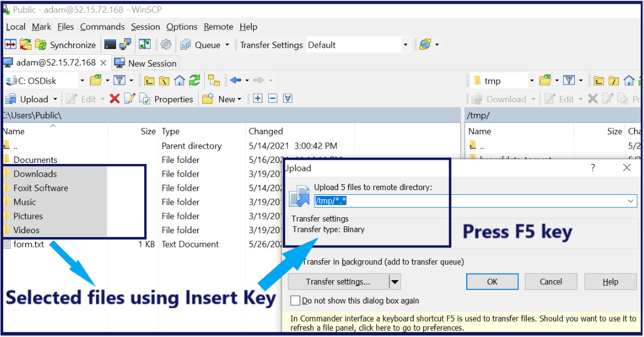Open the Files menu
The height and width of the screenshot is (337, 644).
tap(65, 27)
